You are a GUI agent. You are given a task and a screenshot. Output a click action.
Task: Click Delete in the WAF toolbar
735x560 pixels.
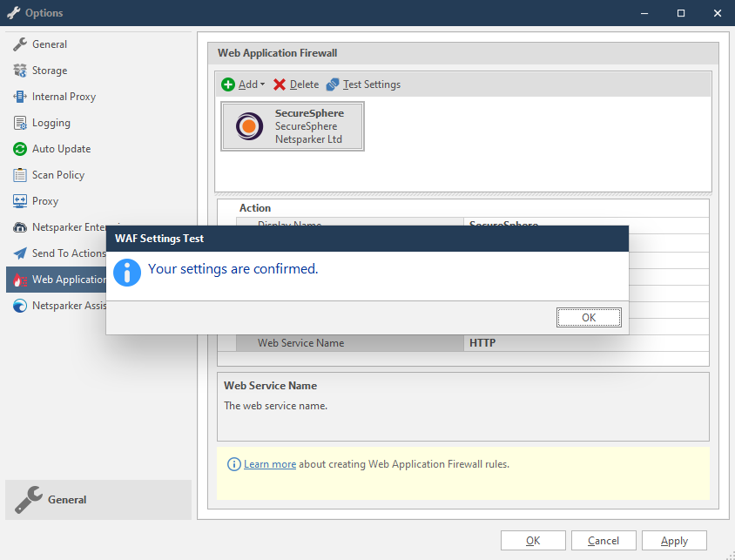pyautogui.click(x=296, y=84)
